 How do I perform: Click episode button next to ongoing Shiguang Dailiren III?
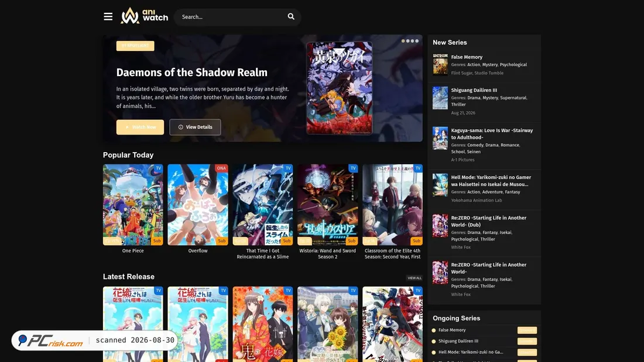[527, 342]
